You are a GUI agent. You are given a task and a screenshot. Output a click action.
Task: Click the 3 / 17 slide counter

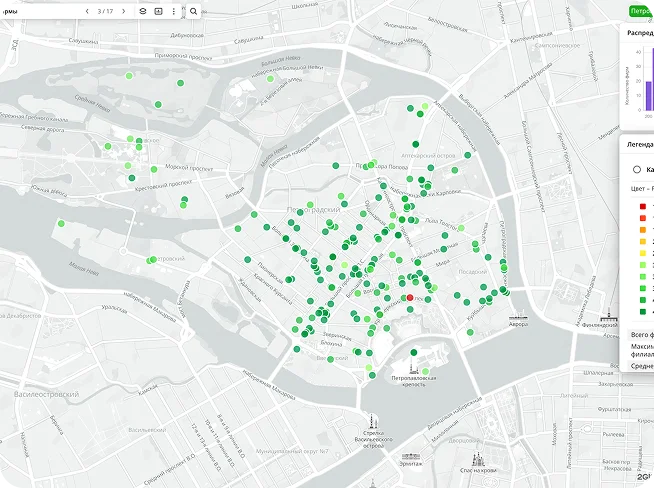tap(105, 11)
